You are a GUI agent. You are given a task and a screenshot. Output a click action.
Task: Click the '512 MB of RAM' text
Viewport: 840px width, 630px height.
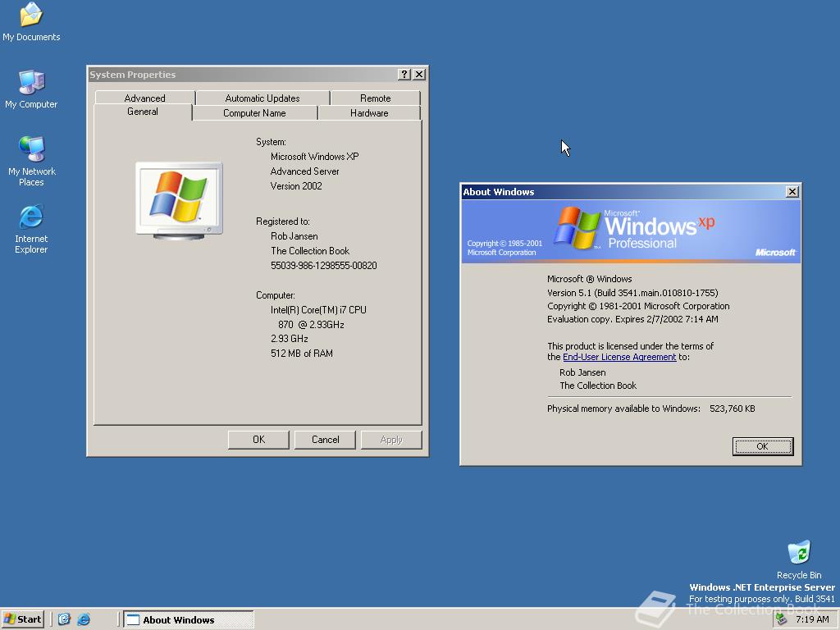click(302, 354)
